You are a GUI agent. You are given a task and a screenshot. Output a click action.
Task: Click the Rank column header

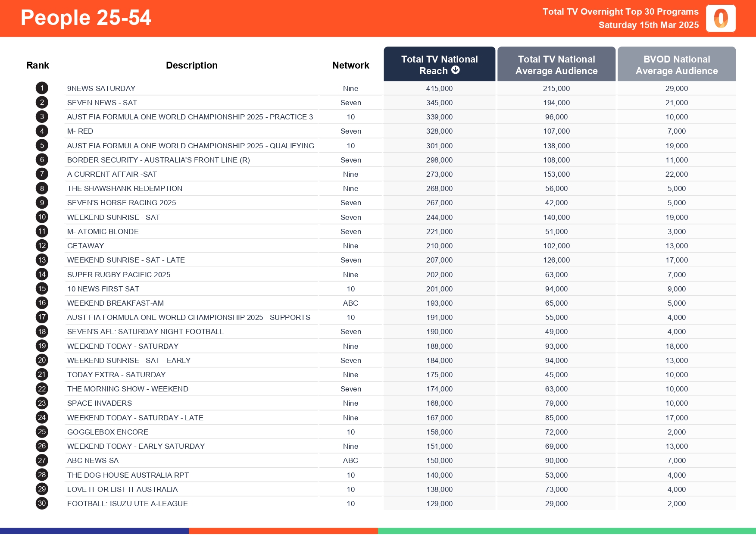pos(37,65)
